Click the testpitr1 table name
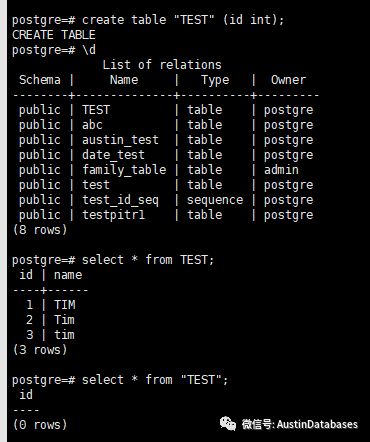 [x=113, y=215]
